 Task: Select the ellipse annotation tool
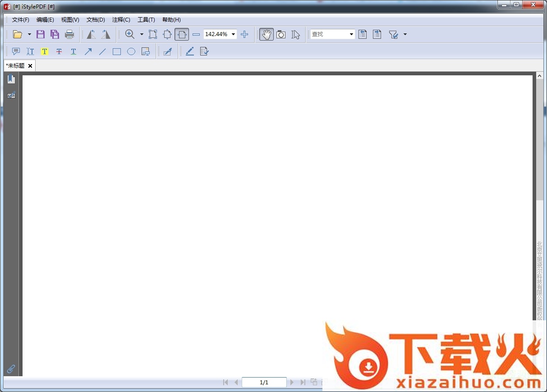pyautogui.click(x=131, y=51)
